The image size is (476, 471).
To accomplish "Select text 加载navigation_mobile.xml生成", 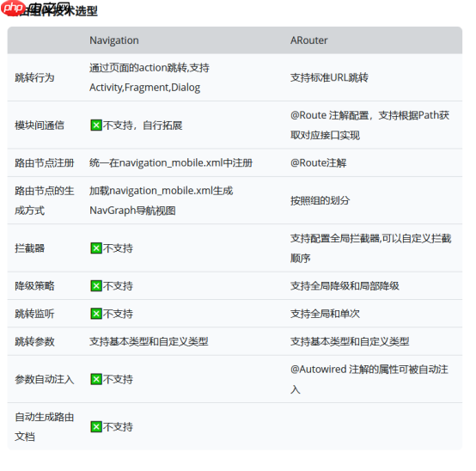I will [x=162, y=191].
